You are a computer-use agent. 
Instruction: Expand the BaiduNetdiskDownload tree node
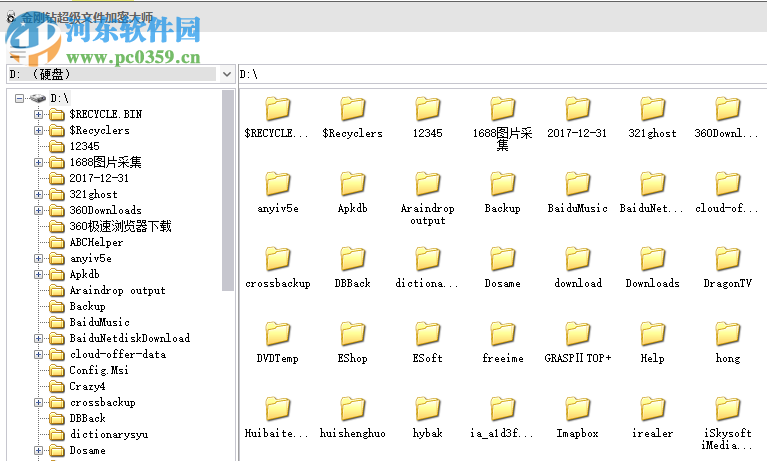(x=38, y=339)
